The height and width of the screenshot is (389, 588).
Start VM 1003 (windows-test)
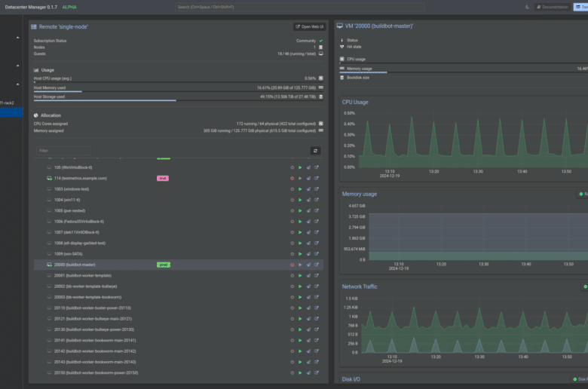(x=300, y=189)
